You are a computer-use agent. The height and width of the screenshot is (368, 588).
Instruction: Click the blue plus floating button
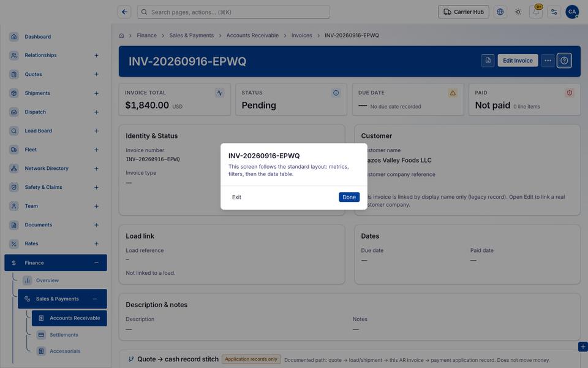tap(582, 347)
